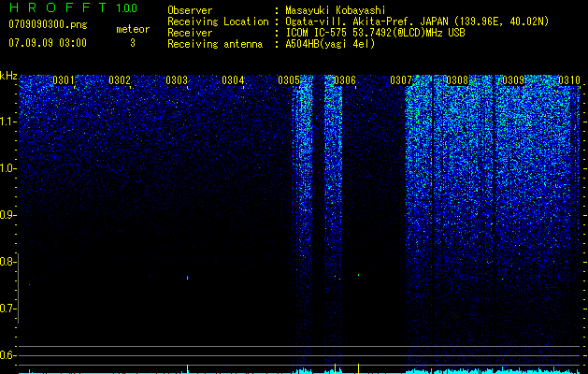Click the Observer field label
The image size is (588, 374).
coord(190,10)
